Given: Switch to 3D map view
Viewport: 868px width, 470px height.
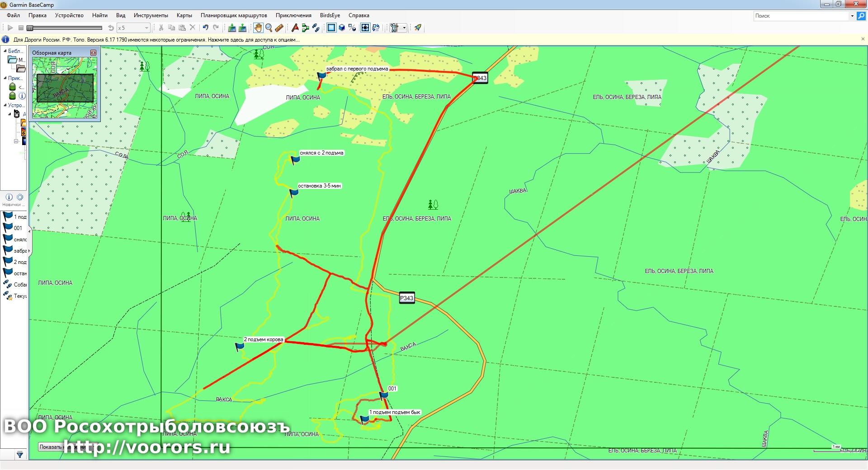Looking at the screenshot, I should coord(342,28).
